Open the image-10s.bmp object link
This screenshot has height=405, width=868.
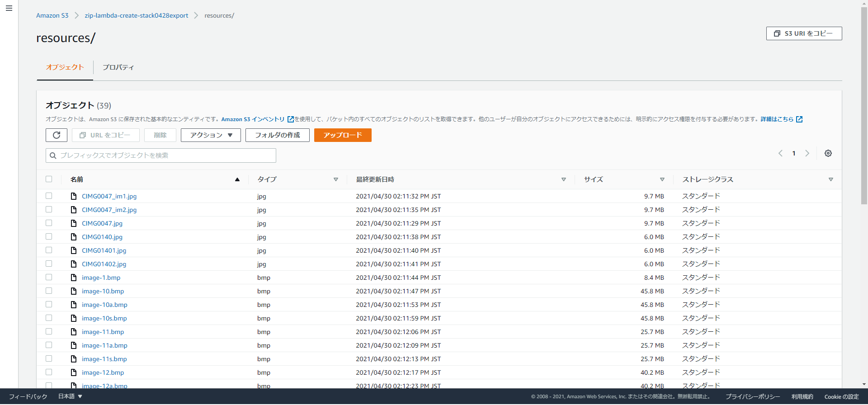tap(104, 318)
